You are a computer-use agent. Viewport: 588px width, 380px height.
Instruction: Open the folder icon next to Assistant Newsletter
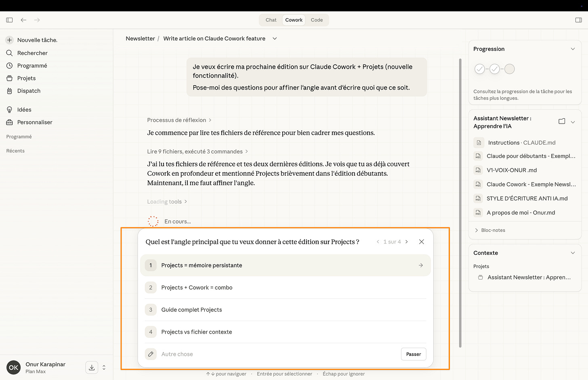(562, 122)
